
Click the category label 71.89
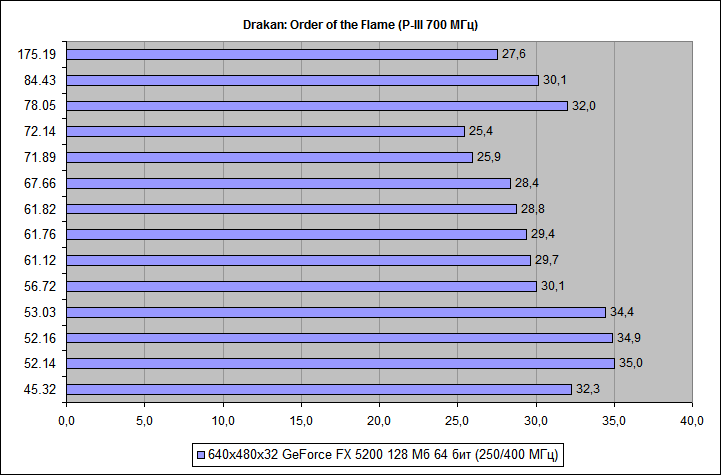pos(40,157)
